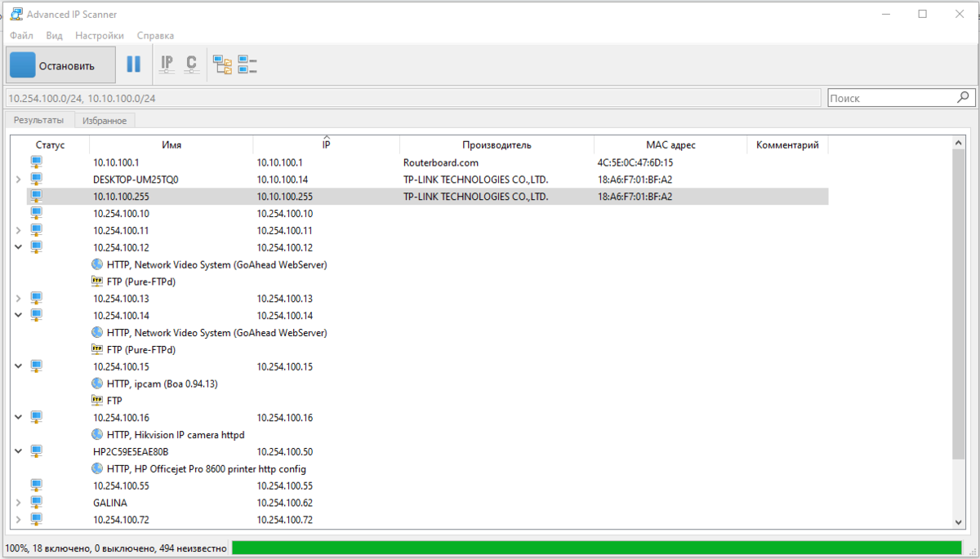
Task: Click the MAC address 4C:5E:0C:47:6D:15
Action: [x=635, y=162]
